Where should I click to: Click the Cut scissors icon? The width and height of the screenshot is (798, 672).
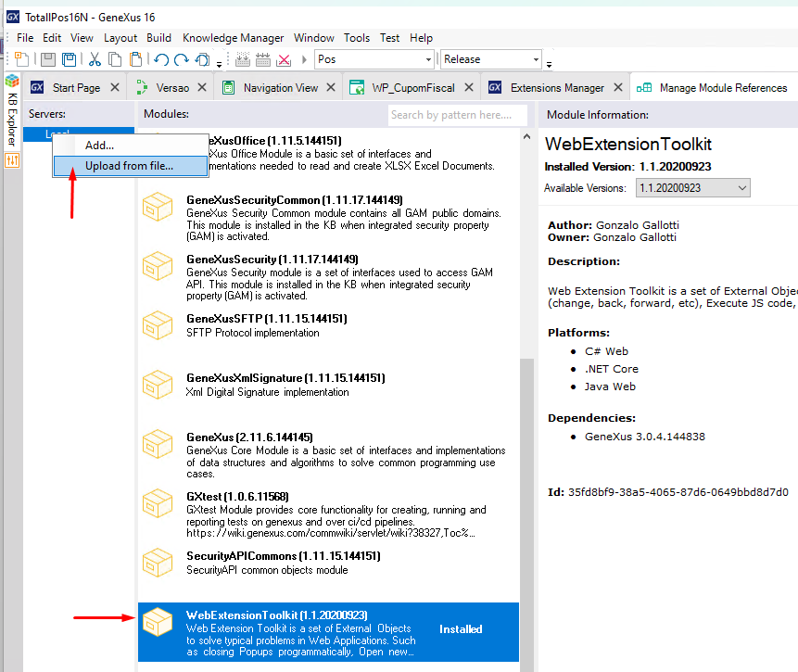pyautogui.click(x=95, y=59)
